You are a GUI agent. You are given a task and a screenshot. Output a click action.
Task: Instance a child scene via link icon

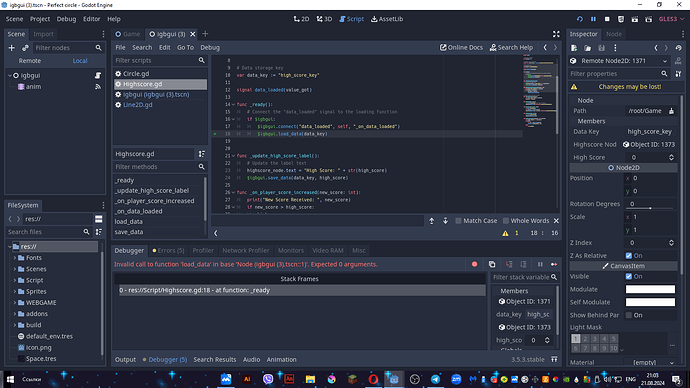25,48
